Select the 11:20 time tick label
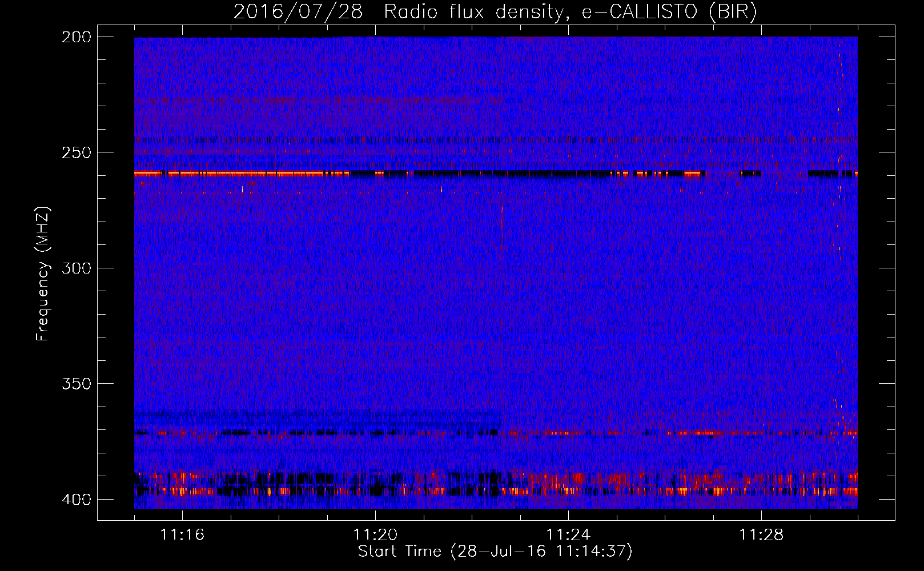This screenshot has height=571, width=924. 375,535
